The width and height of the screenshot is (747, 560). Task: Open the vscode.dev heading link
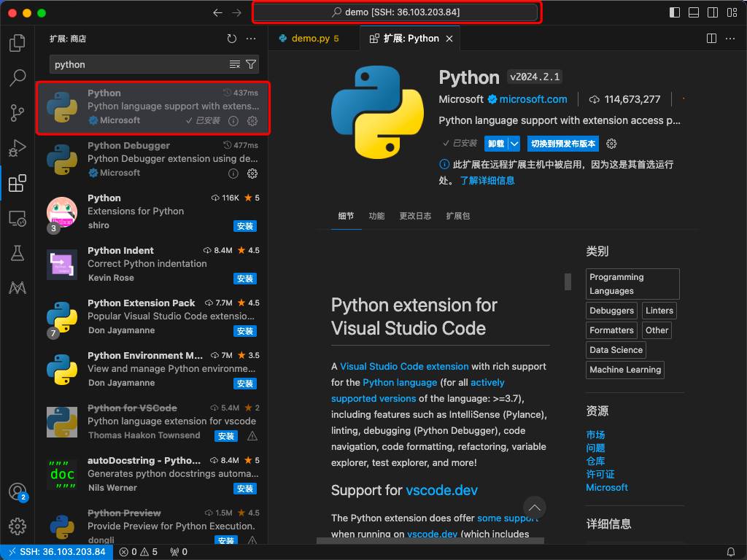point(441,490)
